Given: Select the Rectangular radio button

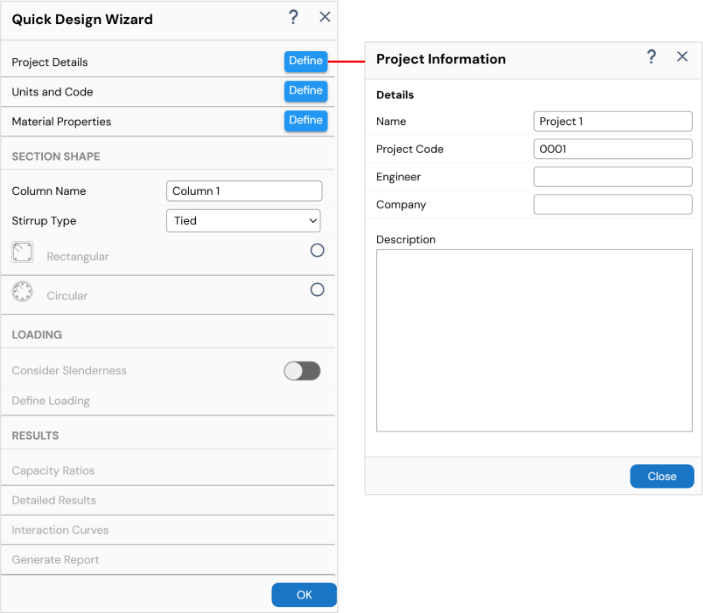Looking at the screenshot, I should [x=317, y=250].
